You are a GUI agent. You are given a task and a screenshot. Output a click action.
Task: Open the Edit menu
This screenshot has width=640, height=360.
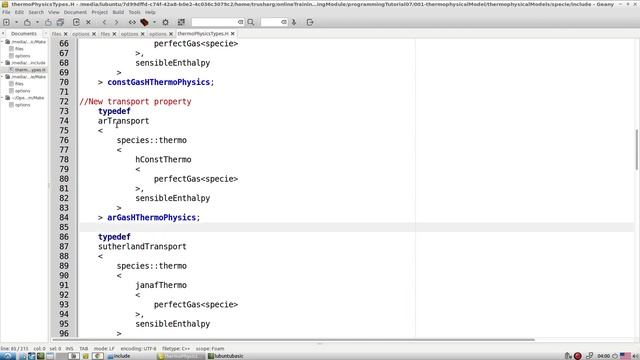19,12
